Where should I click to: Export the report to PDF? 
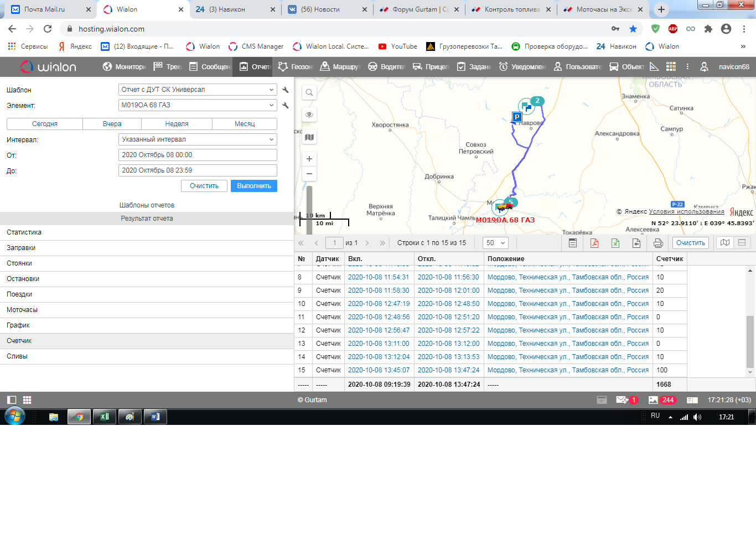(x=594, y=243)
